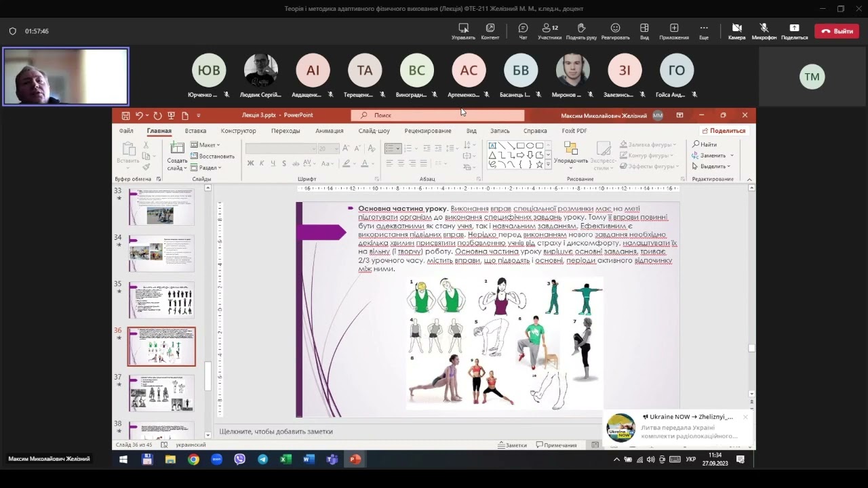Open Excel from the taskbar

point(285,460)
